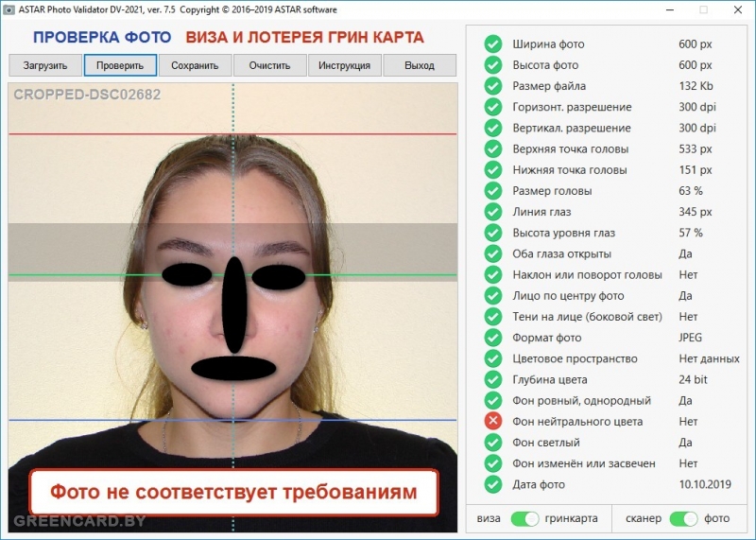The image size is (756, 540).
Task: Click check icon beside Вертикал. разрешение
Action: 493,128
